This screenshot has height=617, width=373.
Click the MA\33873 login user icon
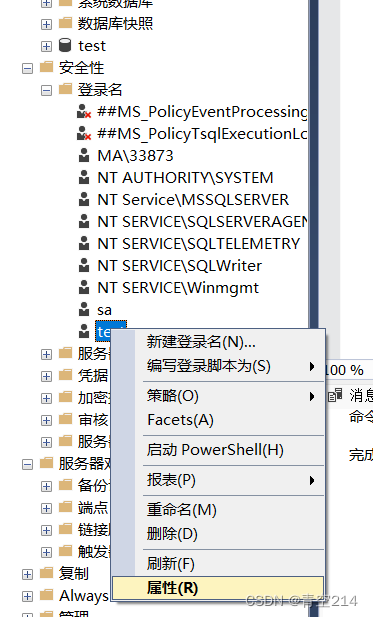84,155
